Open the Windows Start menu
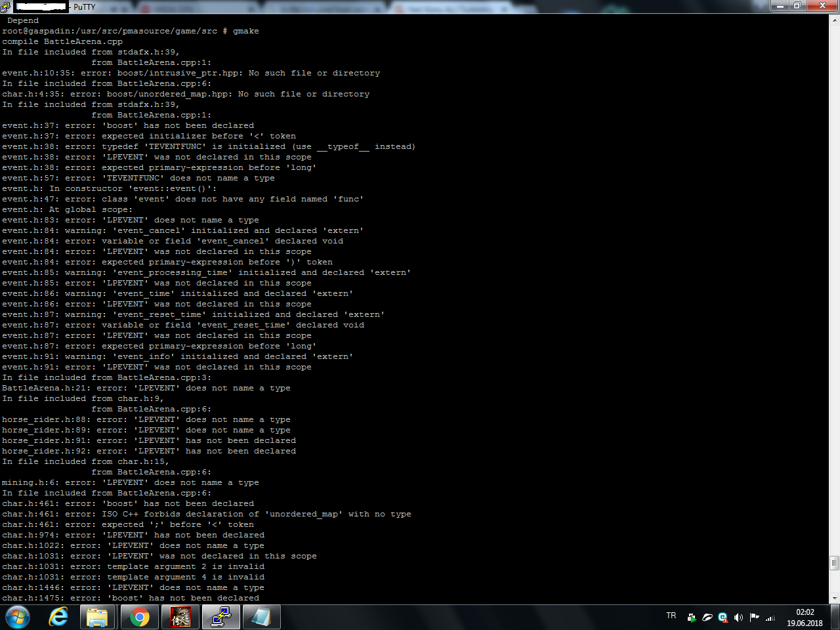 (x=18, y=617)
